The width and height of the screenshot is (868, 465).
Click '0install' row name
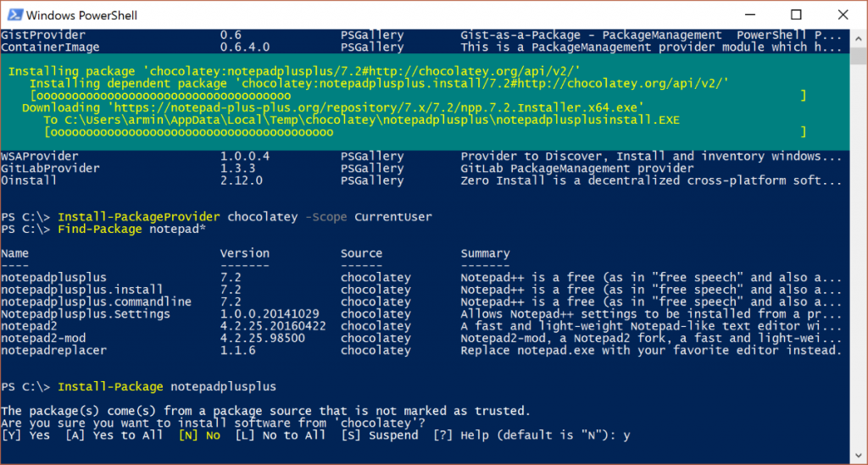pos(29,180)
